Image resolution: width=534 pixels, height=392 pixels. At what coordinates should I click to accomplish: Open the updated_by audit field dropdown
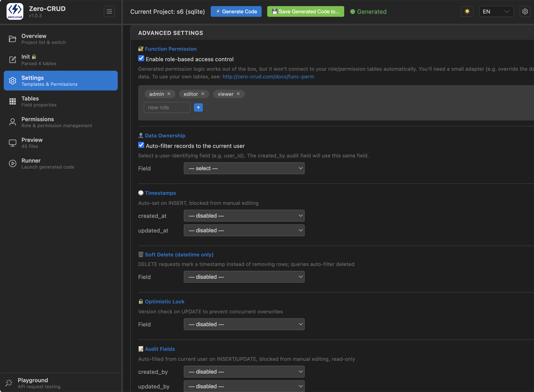(244, 386)
